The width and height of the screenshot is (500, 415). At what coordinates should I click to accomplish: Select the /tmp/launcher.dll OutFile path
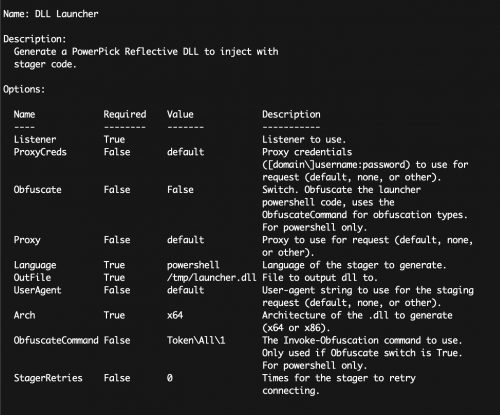[x=211, y=278]
